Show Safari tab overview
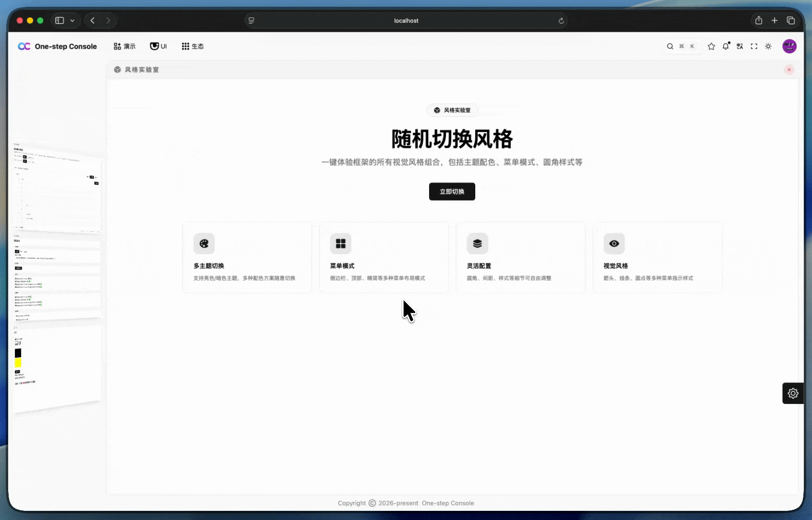This screenshot has width=812, height=520. point(791,20)
